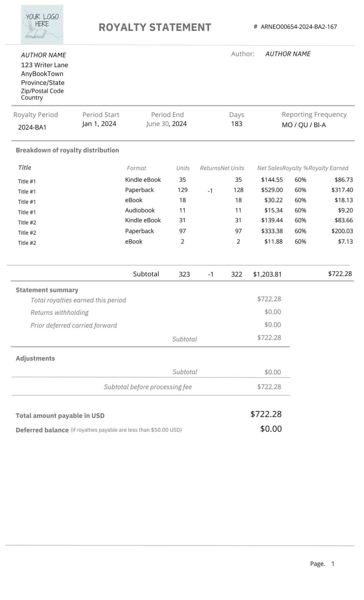Screen dimensions: 364x600
Task: Select statement number ARNEO00654-2024-BA2-167
Action: pos(298,27)
